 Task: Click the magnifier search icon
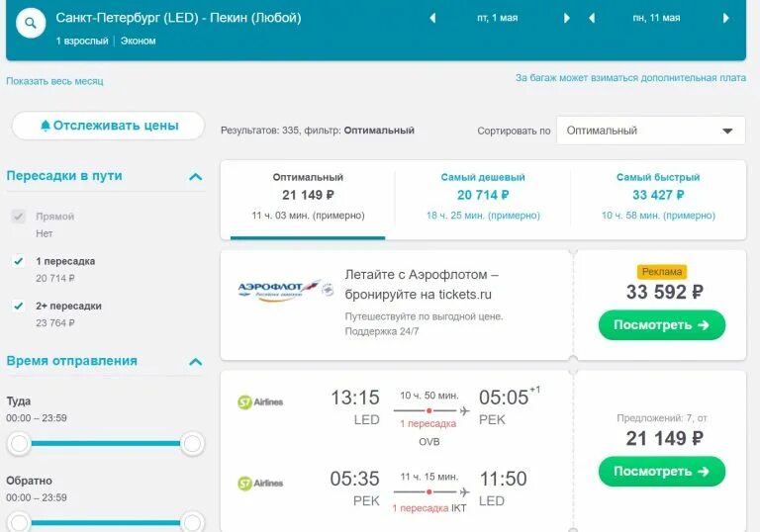click(x=31, y=23)
